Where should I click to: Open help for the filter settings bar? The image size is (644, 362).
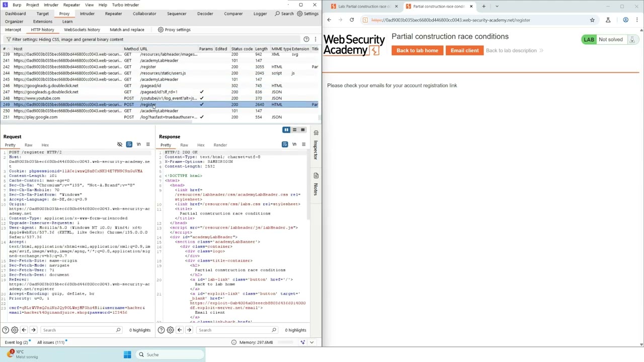click(x=306, y=39)
